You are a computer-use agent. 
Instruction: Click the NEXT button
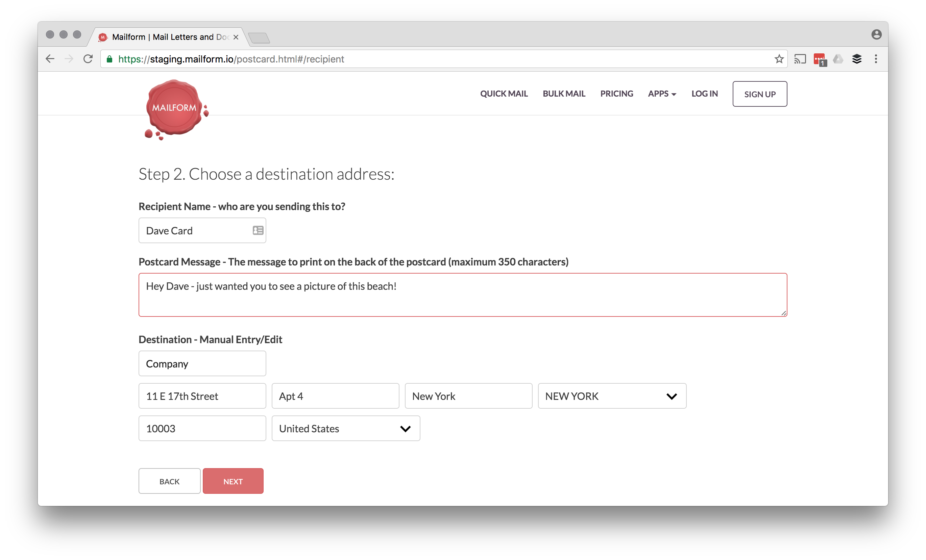233,481
